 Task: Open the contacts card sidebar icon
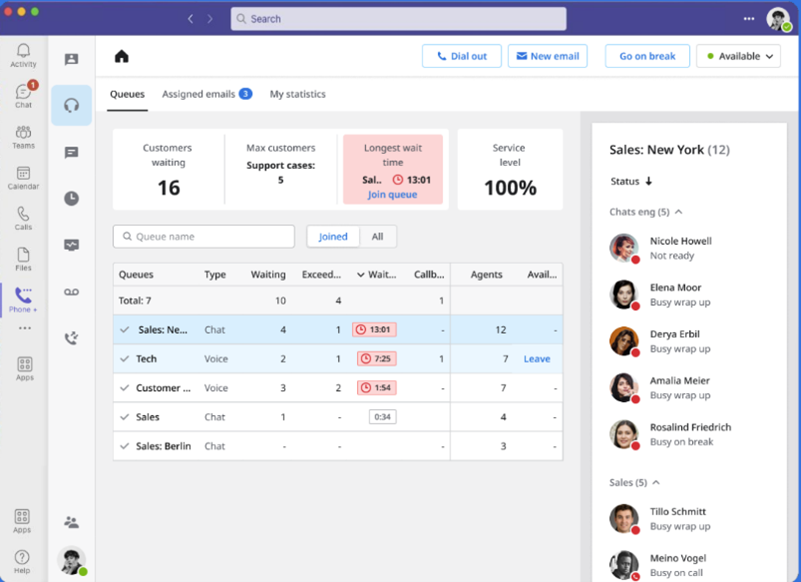coord(71,60)
